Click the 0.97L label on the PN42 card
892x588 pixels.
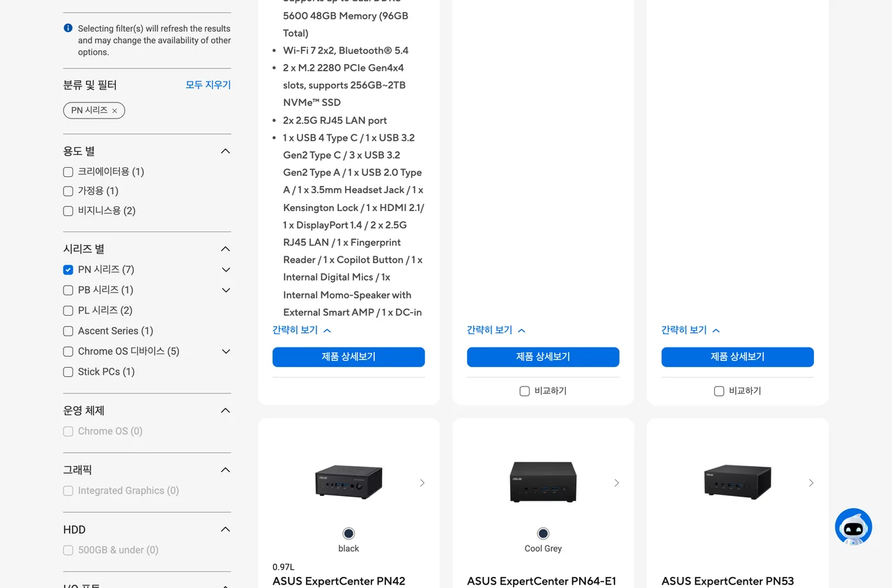click(x=284, y=567)
